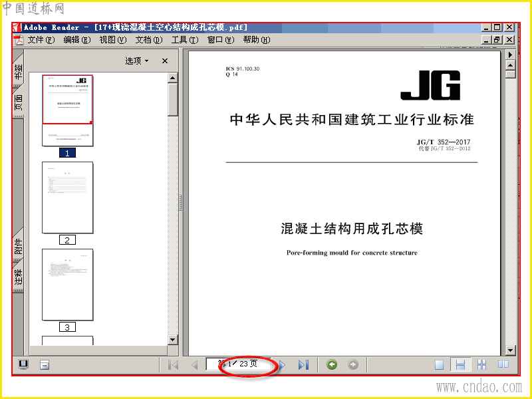Switch to the 书签 side tab
Viewport: 532px width, 399px height.
[19, 70]
